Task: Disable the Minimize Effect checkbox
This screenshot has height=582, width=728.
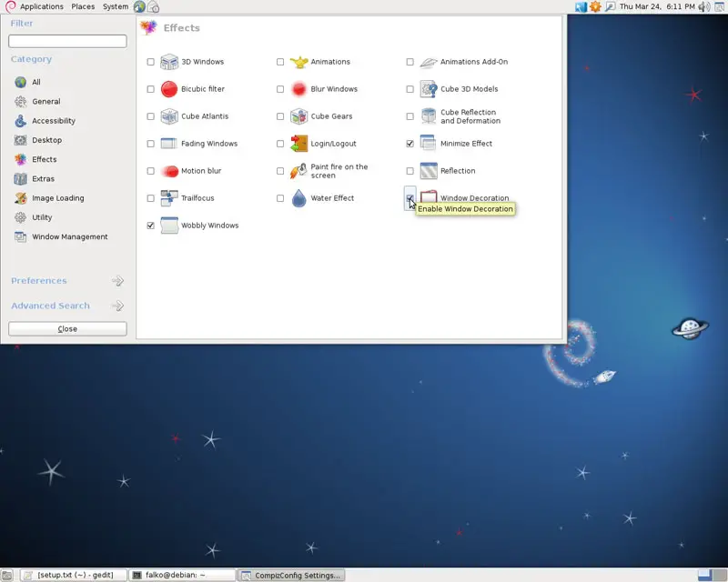Action: coord(410,144)
